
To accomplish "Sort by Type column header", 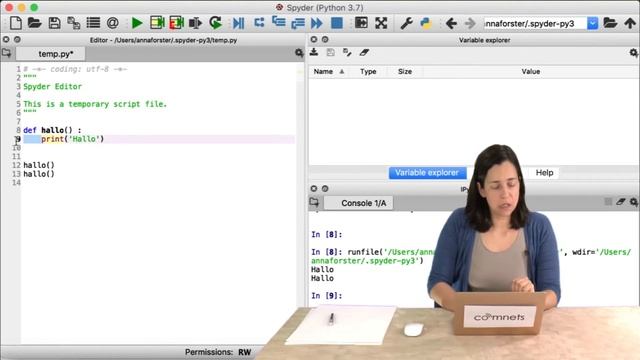I will (368, 71).
